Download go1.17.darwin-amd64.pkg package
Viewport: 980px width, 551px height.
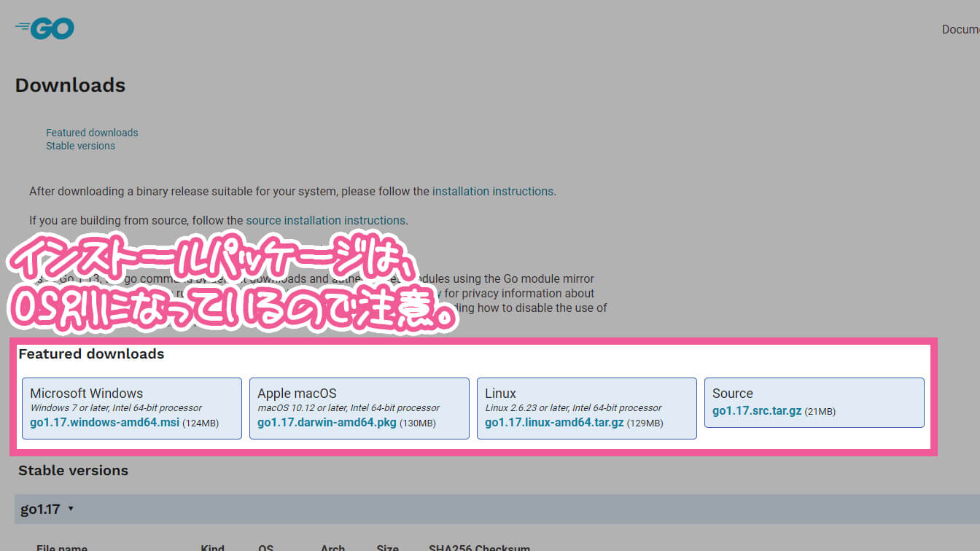pos(327,422)
